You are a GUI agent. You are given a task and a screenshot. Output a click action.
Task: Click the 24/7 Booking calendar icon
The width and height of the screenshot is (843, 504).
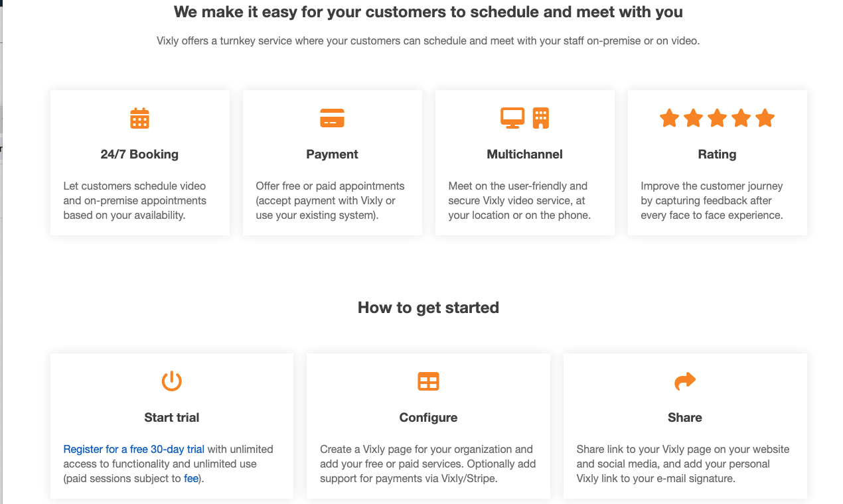[139, 118]
